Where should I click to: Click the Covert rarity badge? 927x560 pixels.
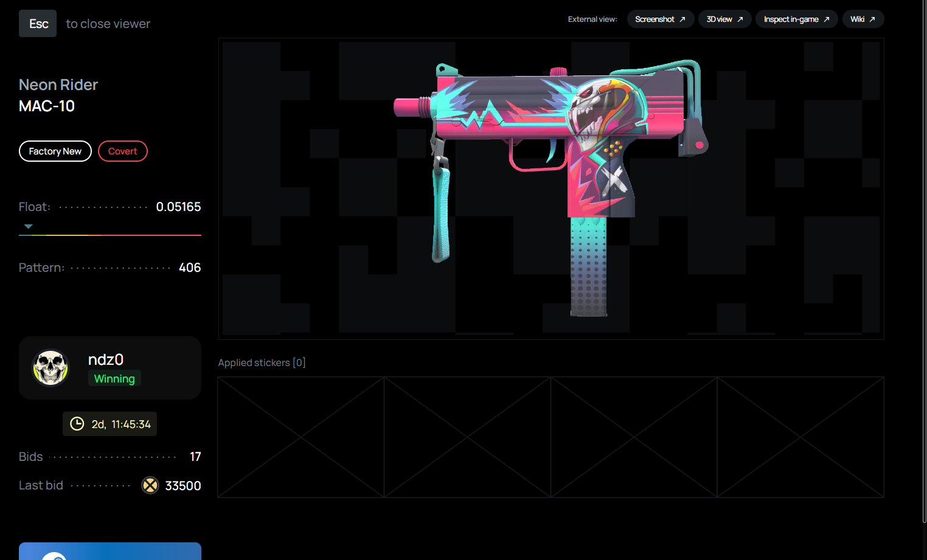(x=123, y=151)
